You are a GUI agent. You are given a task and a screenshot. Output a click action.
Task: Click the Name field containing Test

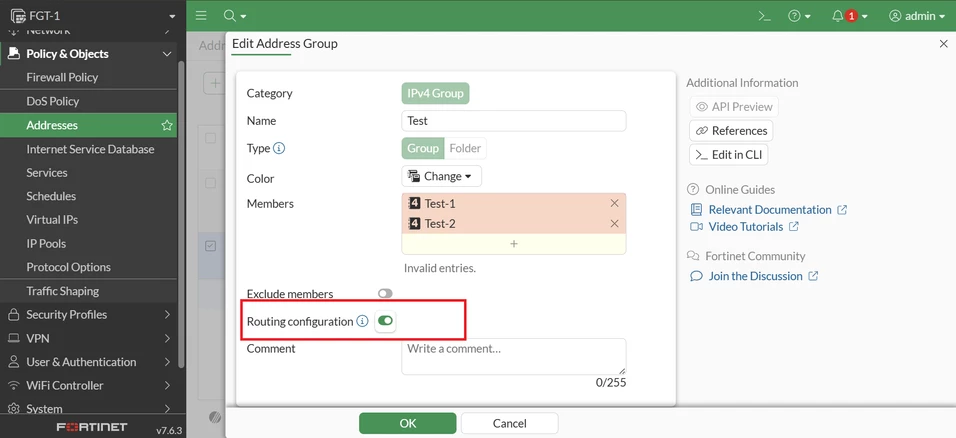pyautogui.click(x=513, y=121)
